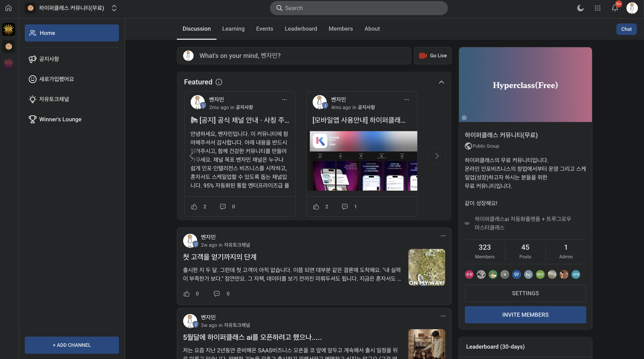Click the Featured info icon

(x=219, y=82)
